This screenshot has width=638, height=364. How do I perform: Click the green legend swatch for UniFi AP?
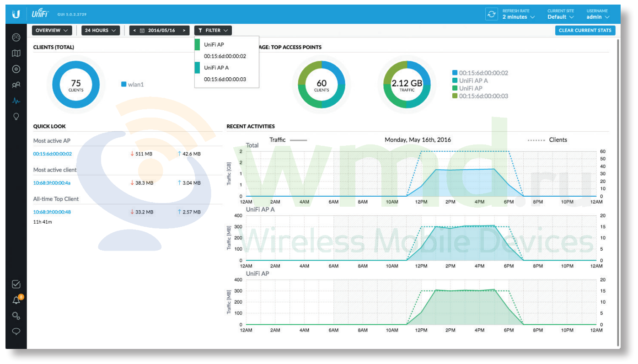[x=455, y=88]
